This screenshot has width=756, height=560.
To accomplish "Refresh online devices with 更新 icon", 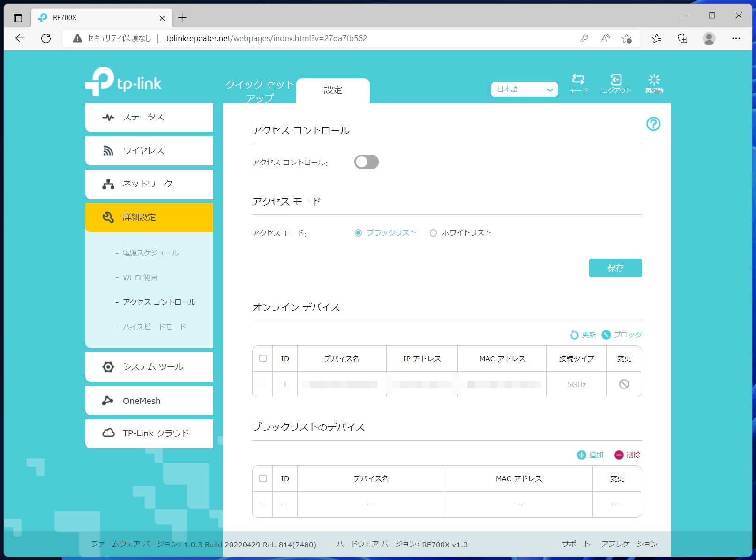I will 574,335.
